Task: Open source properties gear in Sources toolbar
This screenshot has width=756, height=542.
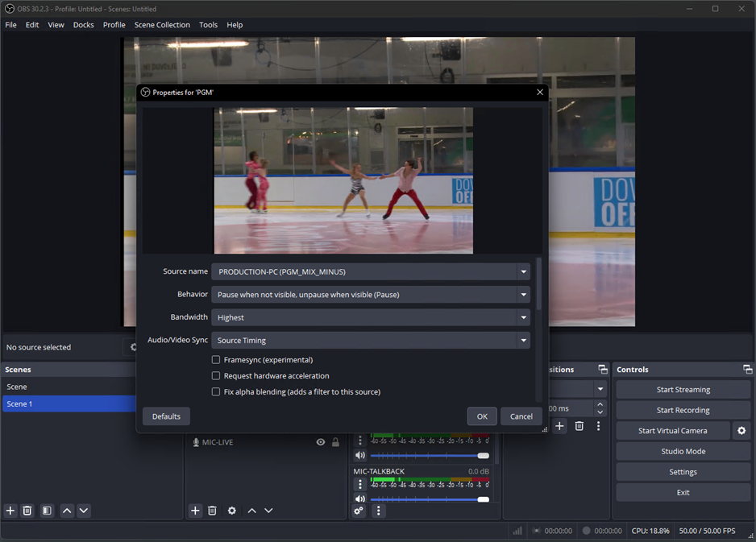Action: (232, 511)
